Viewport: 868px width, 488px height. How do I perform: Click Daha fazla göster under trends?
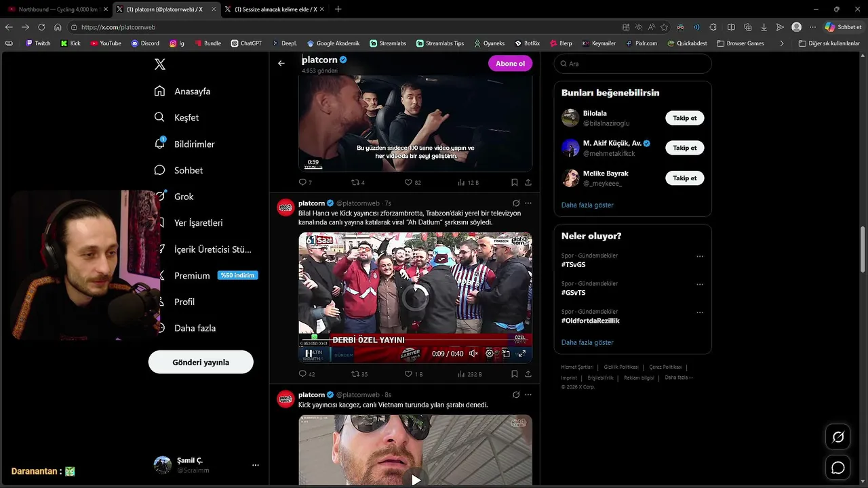pyautogui.click(x=587, y=342)
